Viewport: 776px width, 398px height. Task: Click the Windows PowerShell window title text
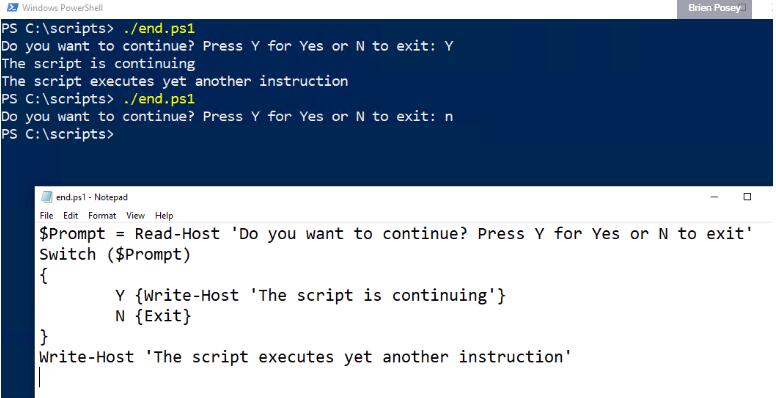pos(62,8)
